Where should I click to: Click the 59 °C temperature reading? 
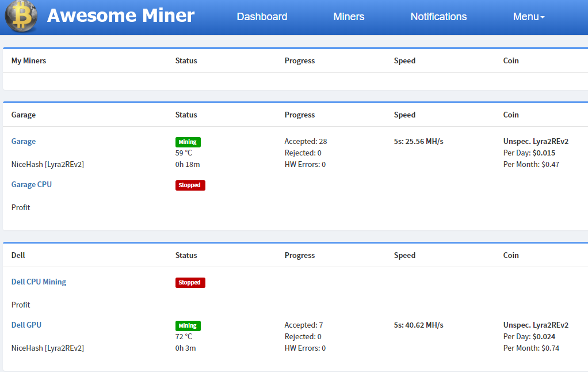pyautogui.click(x=184, y=153)
